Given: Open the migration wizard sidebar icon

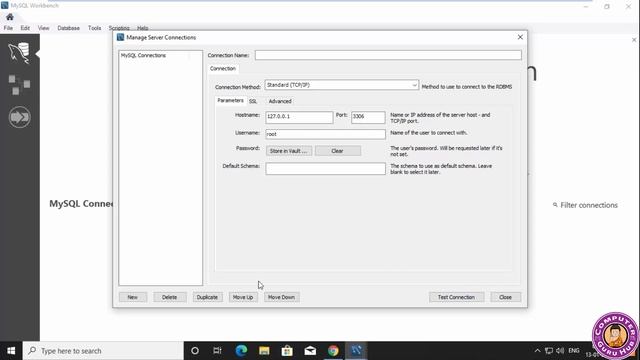Looking at the screenshot, I should [x=19, y=117].
